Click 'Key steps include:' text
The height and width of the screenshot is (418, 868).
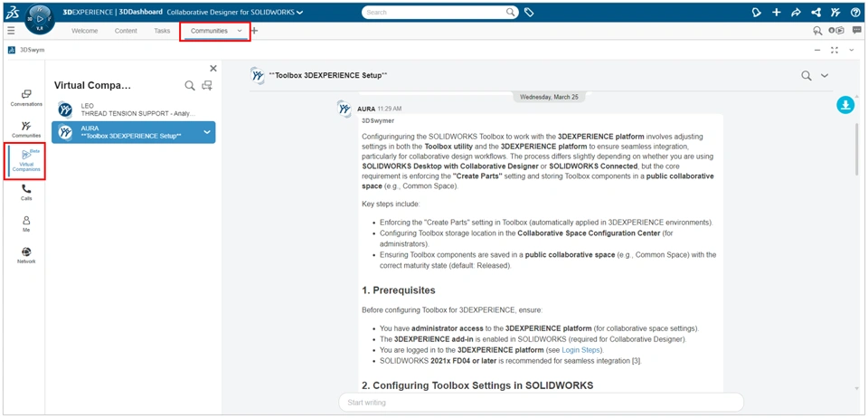tap(391, 204)
